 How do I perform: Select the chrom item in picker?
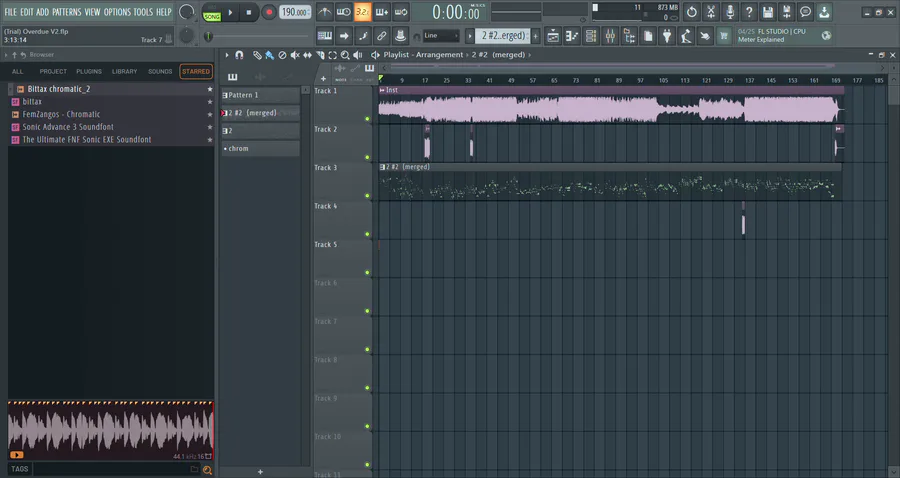tap(261, 149)
